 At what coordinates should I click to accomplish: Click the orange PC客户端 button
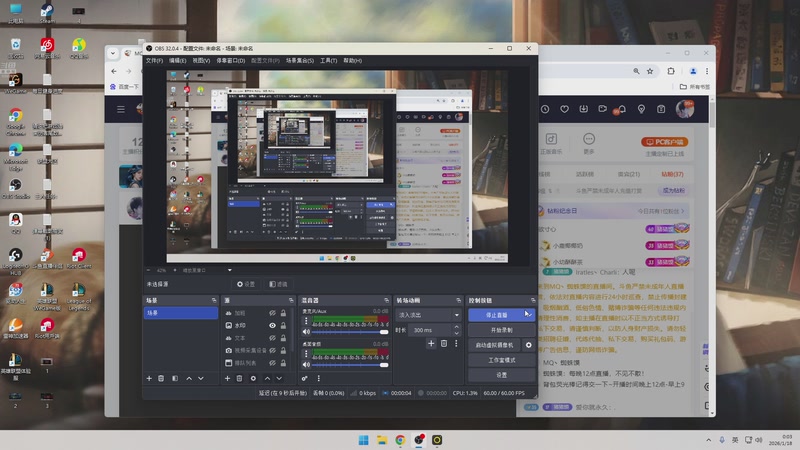664,142
